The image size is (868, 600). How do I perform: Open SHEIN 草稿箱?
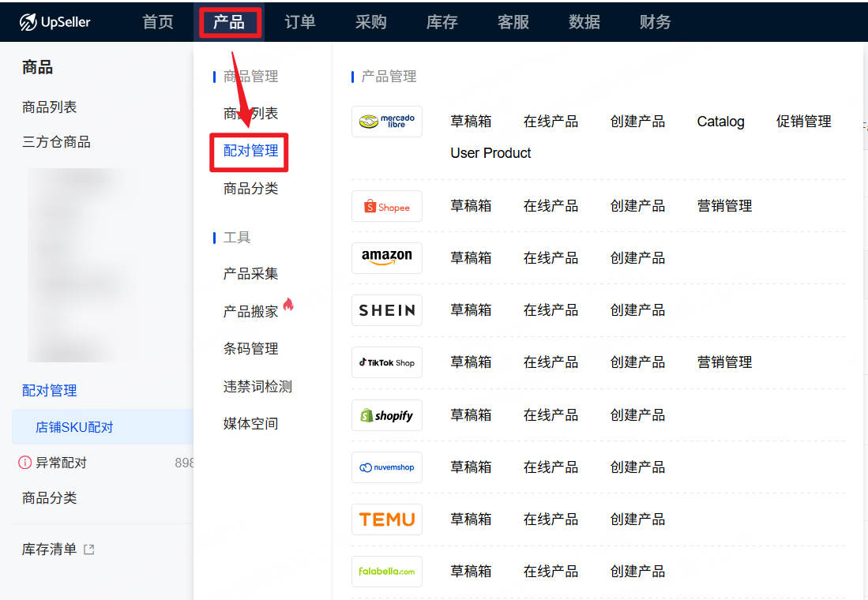pos(471,310)
